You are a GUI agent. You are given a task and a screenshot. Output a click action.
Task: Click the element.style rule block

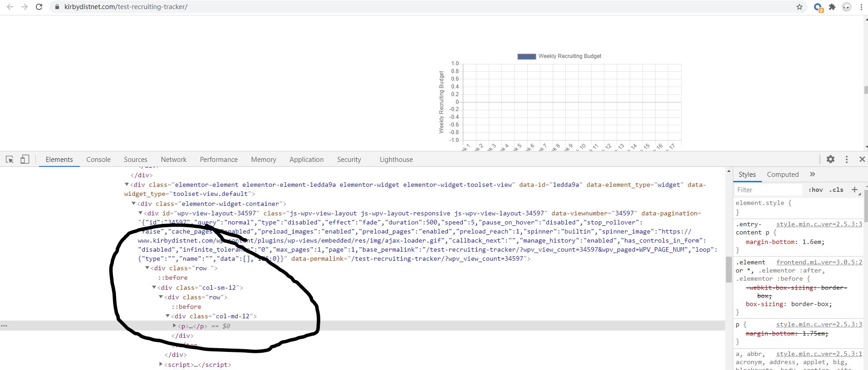click(x=798, y=207)
